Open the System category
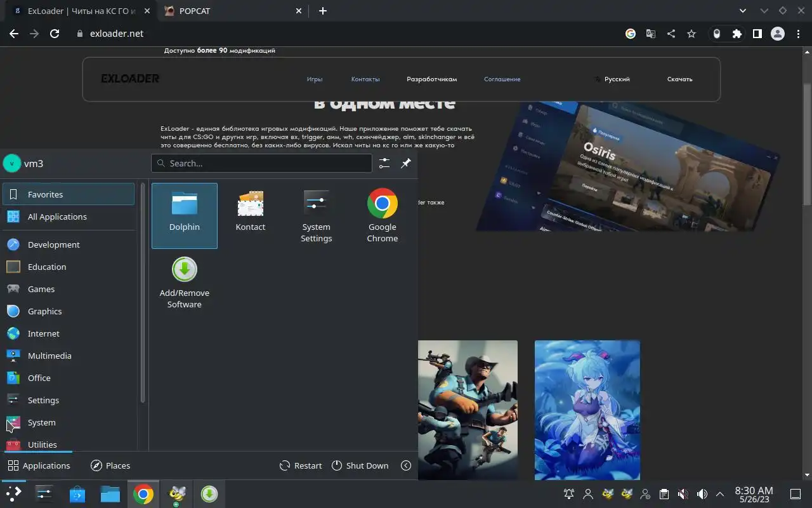812x508 pixels. coord(69,422)
